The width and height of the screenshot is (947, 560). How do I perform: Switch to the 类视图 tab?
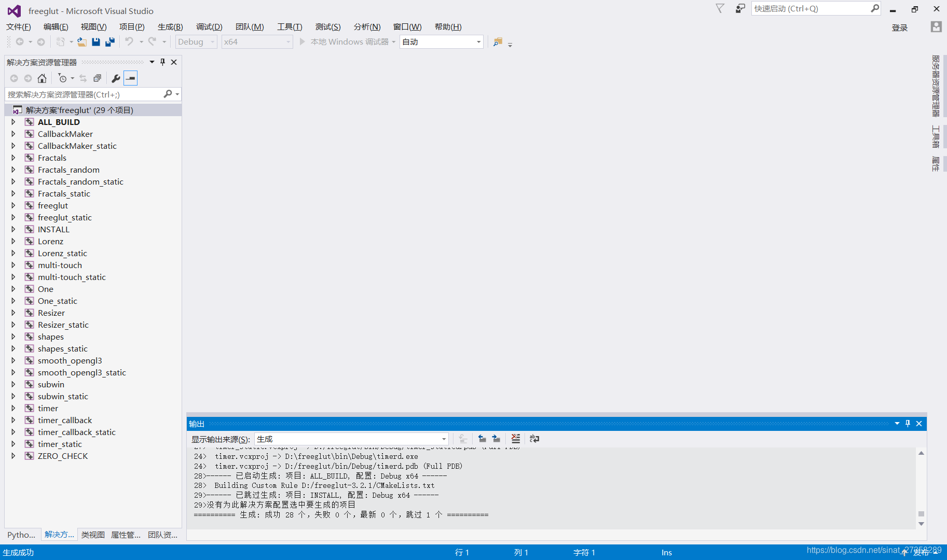[93, 535]
